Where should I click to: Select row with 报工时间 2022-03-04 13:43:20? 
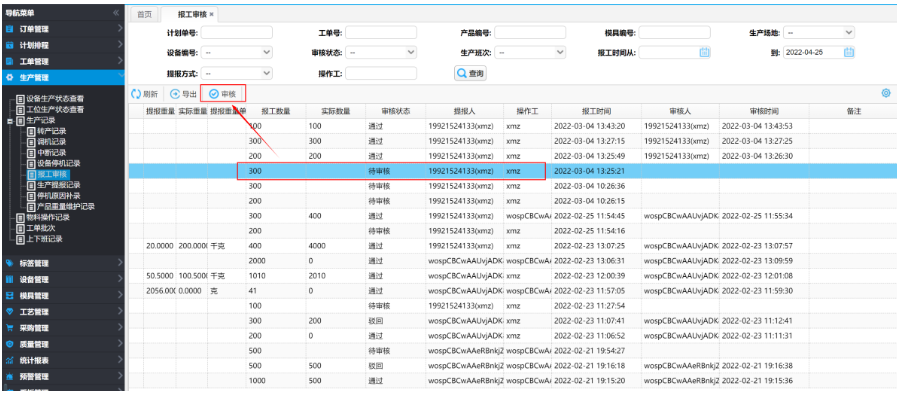(512, 126)
